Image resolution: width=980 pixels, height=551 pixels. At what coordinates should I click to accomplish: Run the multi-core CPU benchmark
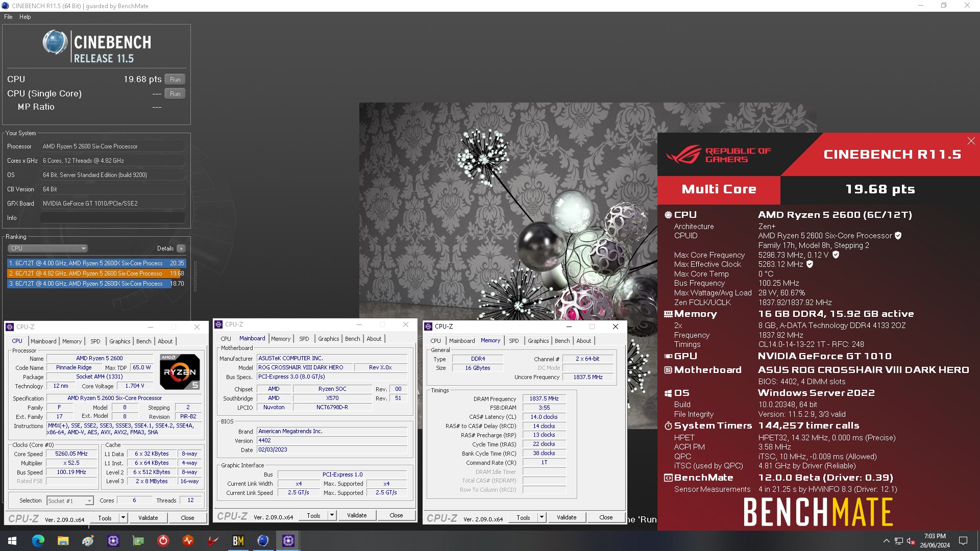175,80
